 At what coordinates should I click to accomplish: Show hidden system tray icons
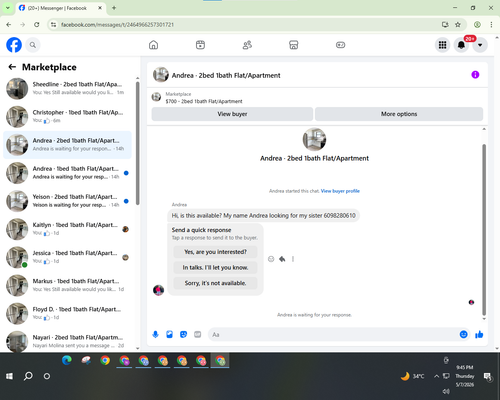pos(436,376)
